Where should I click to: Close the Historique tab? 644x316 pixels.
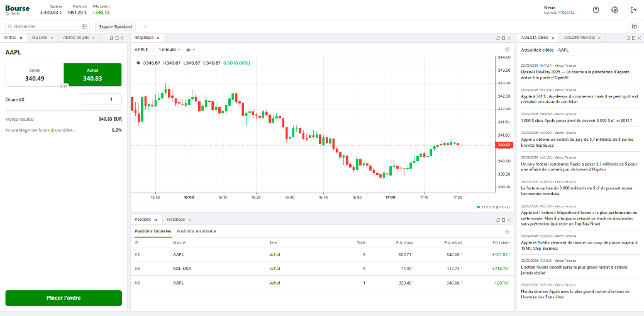click(x=189, y=220)
